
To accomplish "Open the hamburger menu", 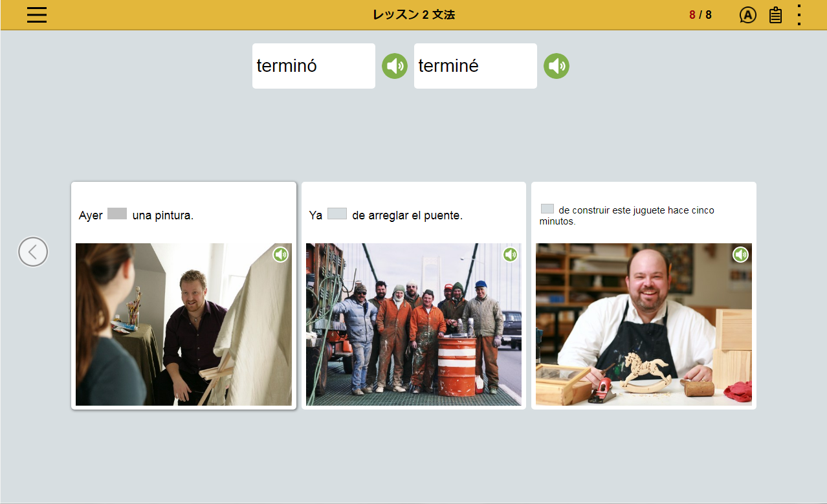I will pyautogui.click(x=37, y=15).
